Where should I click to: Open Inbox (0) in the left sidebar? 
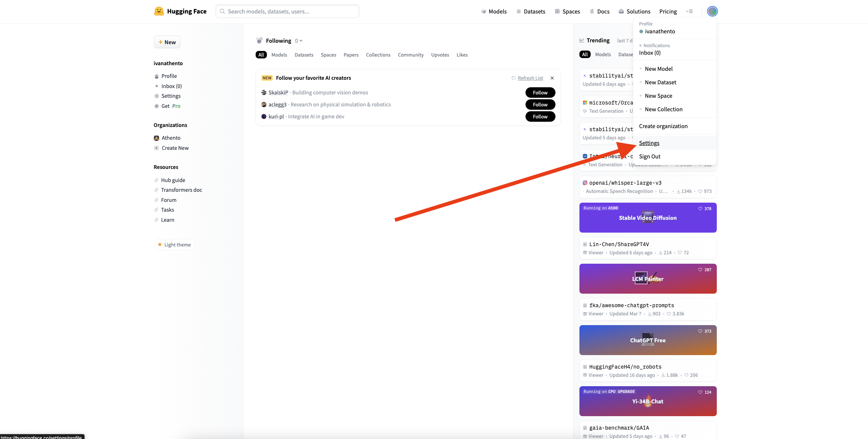coord(168,86)
